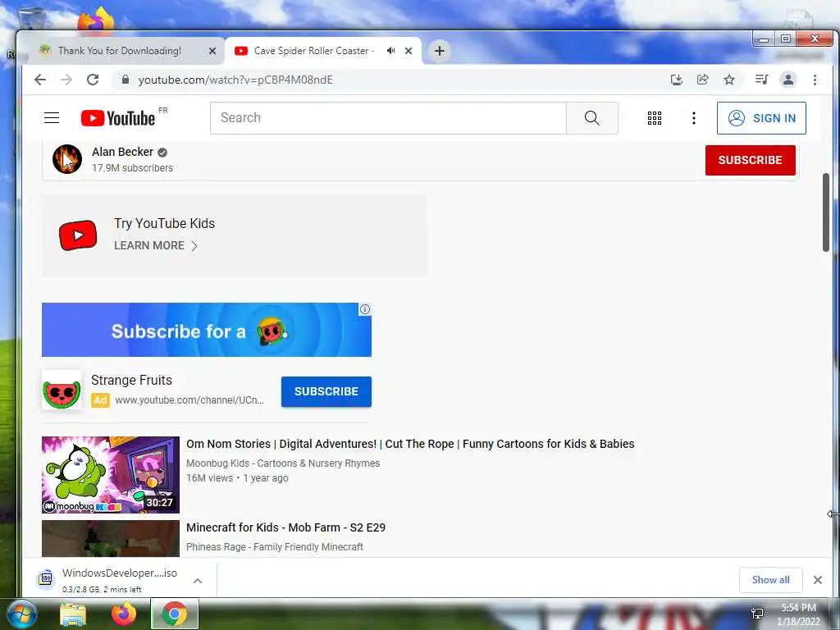Go back using browser back arrow
The width and height of the screenshot is (840, 630).
tap(40, 80)
